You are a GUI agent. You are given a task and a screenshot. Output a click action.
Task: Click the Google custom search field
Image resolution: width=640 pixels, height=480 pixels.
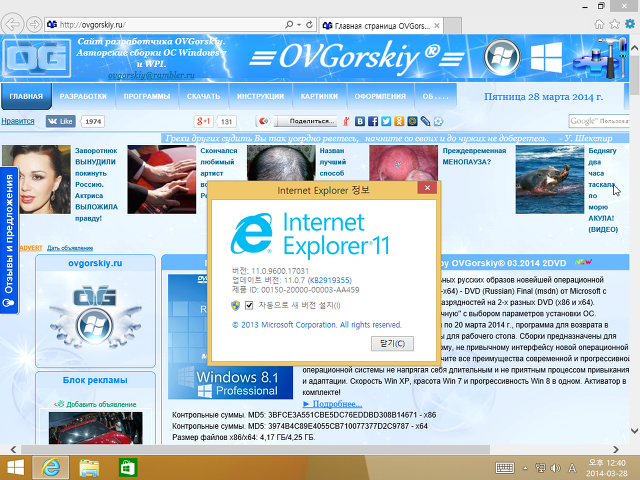coord(599,121)
